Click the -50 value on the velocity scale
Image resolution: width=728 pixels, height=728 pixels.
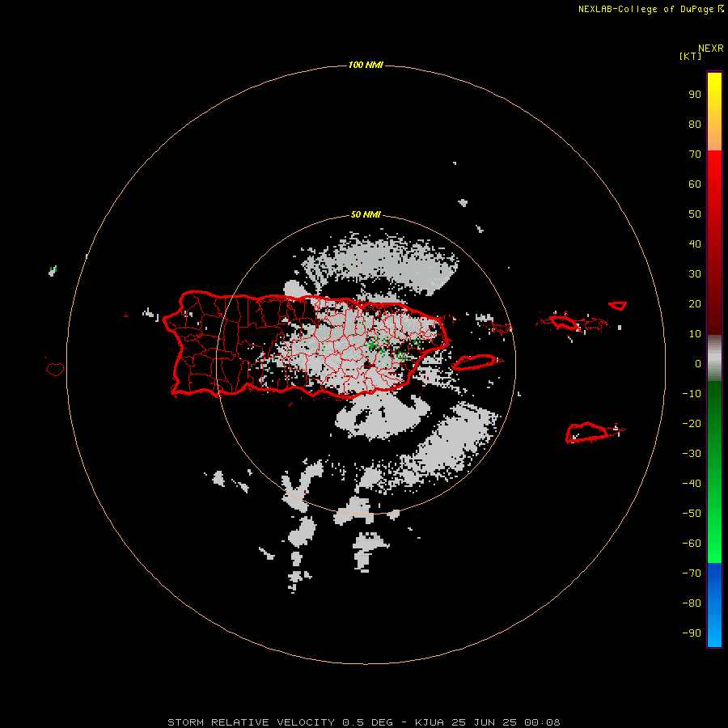tap(692, 514)
